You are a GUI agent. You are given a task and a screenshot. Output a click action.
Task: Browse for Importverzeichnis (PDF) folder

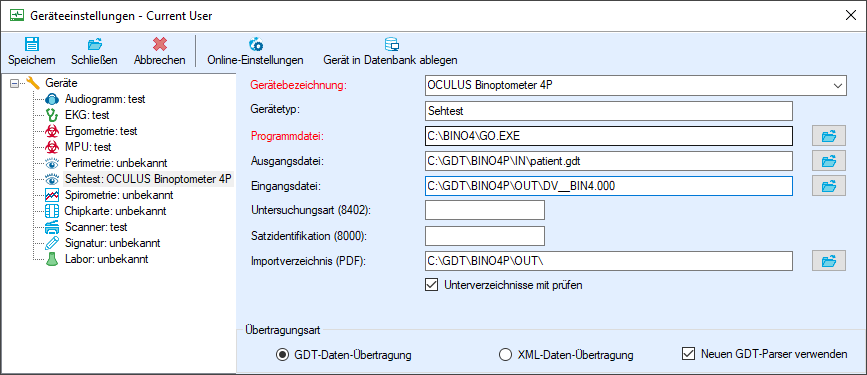tap(828, 260)
